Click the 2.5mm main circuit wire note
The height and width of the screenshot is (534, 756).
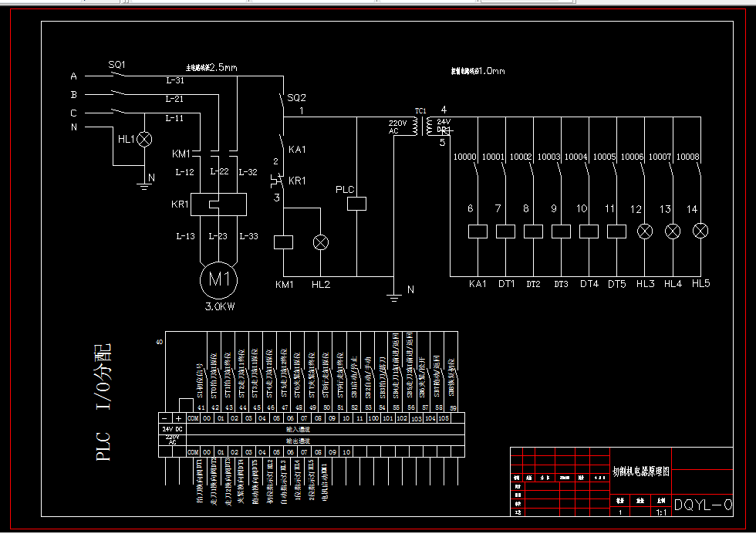click(211, 68)
